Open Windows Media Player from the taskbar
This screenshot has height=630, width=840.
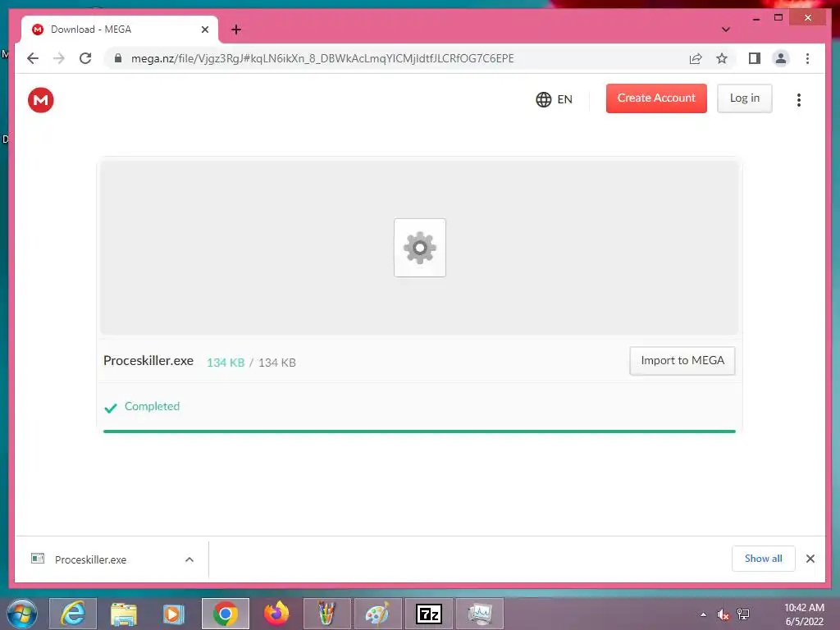coord(174,614)
